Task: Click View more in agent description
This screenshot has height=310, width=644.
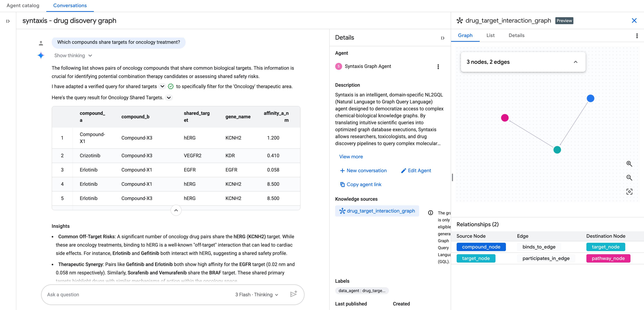Action: click(x=351, y=157)
